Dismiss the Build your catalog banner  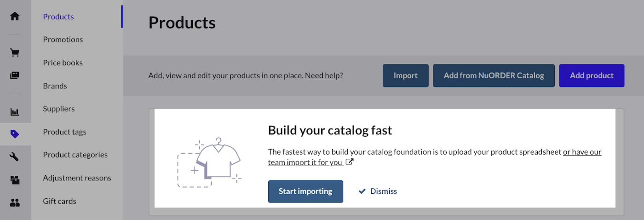[x=378, y=191]
